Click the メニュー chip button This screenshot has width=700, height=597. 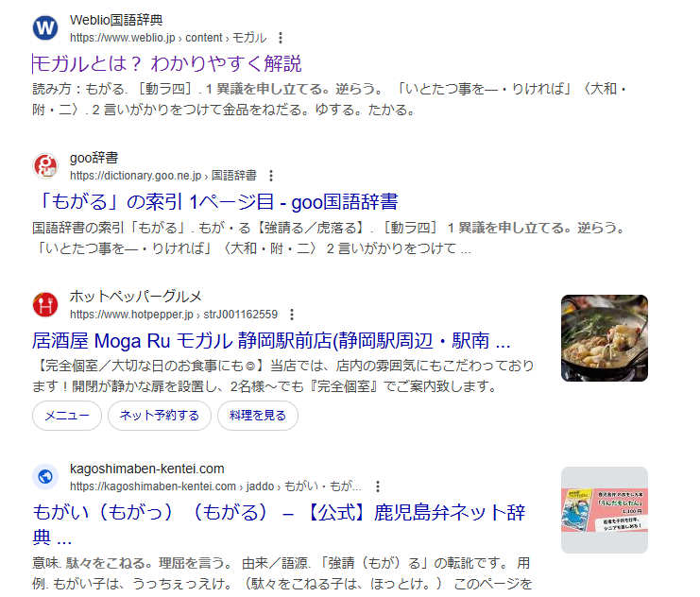(67, 416)
